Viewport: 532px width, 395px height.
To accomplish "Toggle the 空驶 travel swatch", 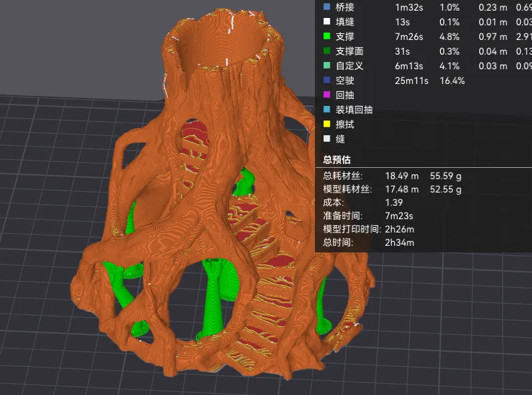I will coord(327,80).
